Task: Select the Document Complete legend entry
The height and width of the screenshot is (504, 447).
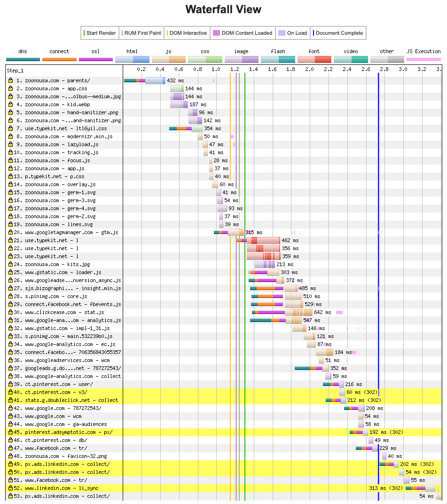Action: [x=338, y=33]
